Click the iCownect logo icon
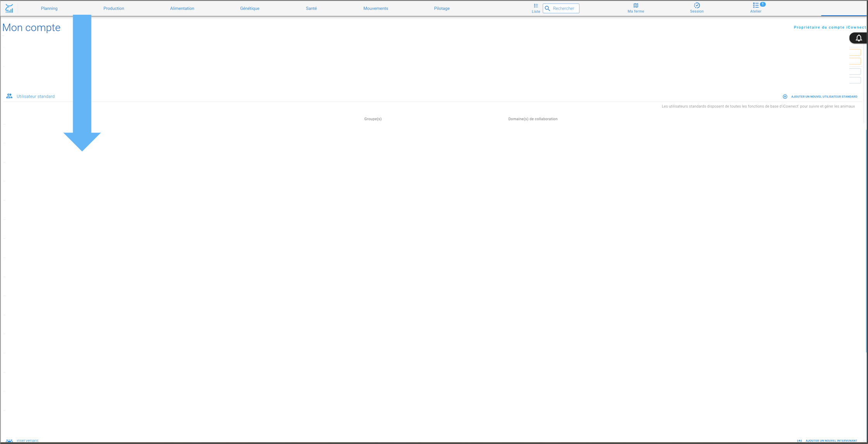This screenshot has width=868, height=444. click(x=9, y=8)
